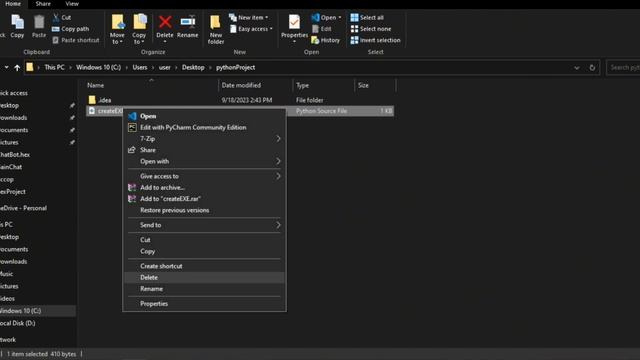Viewport: 640px width, 360px height.
Task: Switch to the Home ribbon tab
Action: pyautogui.click(x=13, y=4)
